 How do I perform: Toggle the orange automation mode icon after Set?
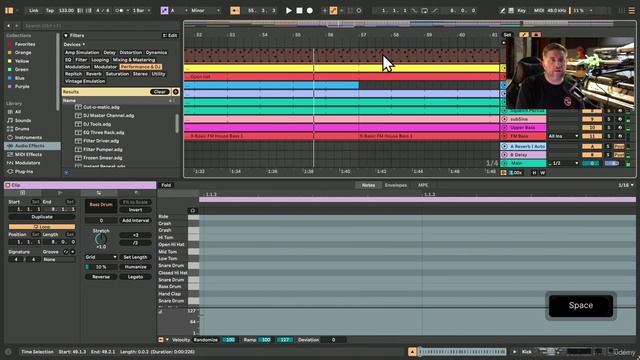click(x=524, y=35)
